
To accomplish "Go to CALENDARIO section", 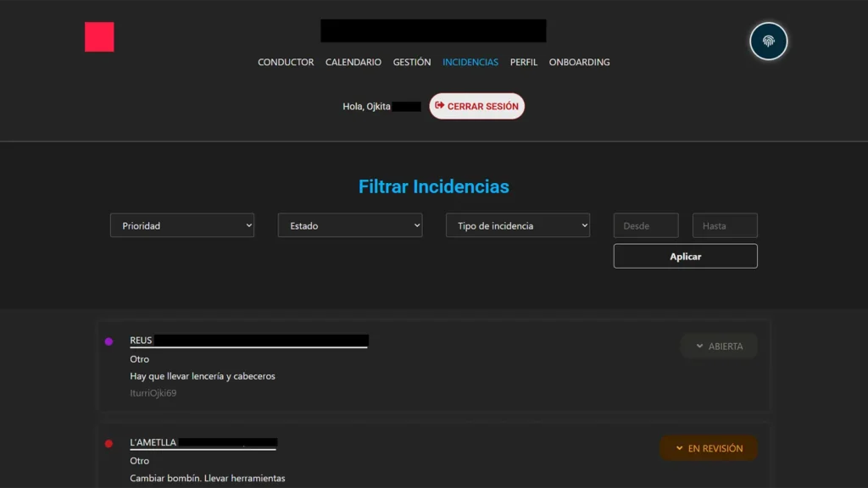I will pos(353,62).
